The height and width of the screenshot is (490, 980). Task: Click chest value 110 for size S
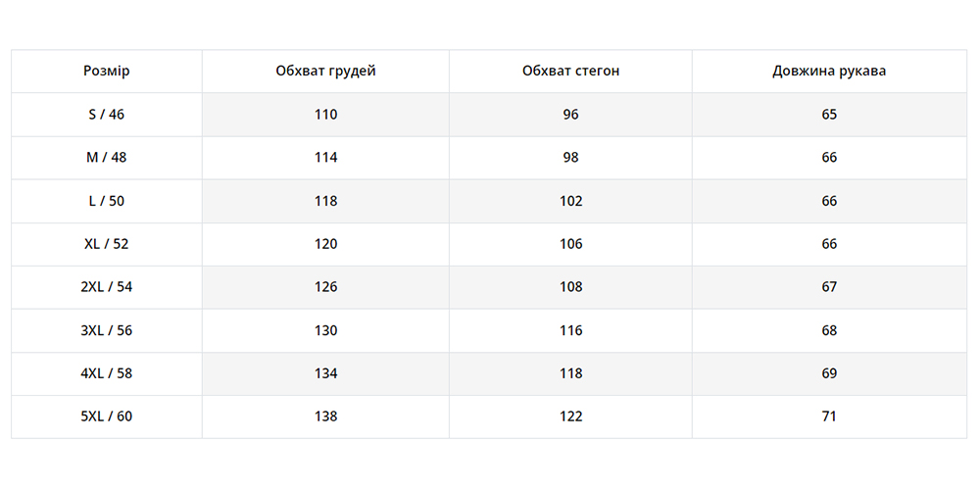pyautogui.click(x=326, y=115)
